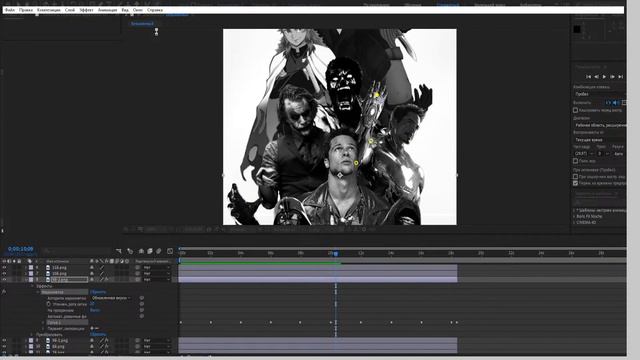Expand the CINEMA 4D effects folder

(x=574, y=222)
